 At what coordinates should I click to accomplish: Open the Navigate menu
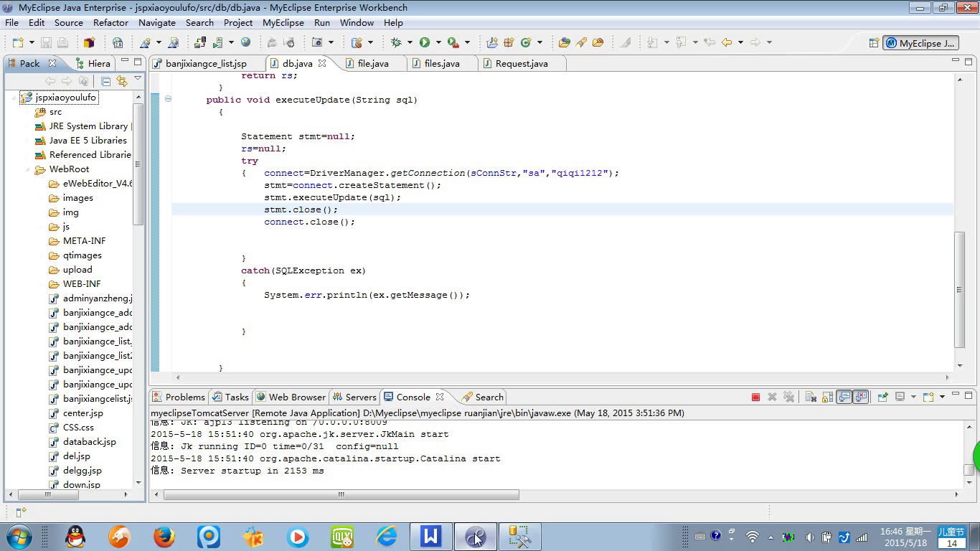point(157,22)
